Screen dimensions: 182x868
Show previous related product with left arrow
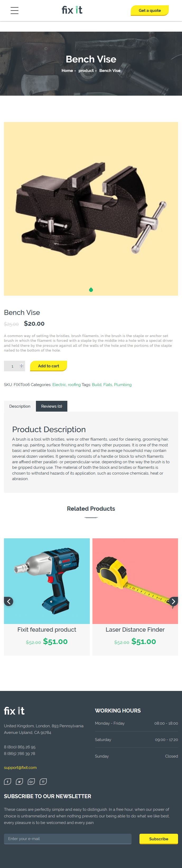pyautogui.click(x=9, y=601)
